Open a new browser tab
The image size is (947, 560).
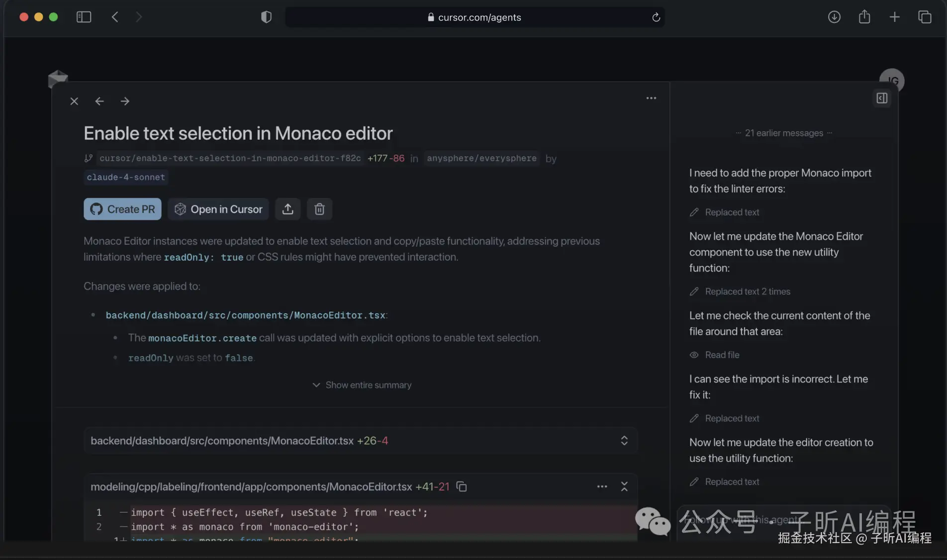(x=894, y=17)
